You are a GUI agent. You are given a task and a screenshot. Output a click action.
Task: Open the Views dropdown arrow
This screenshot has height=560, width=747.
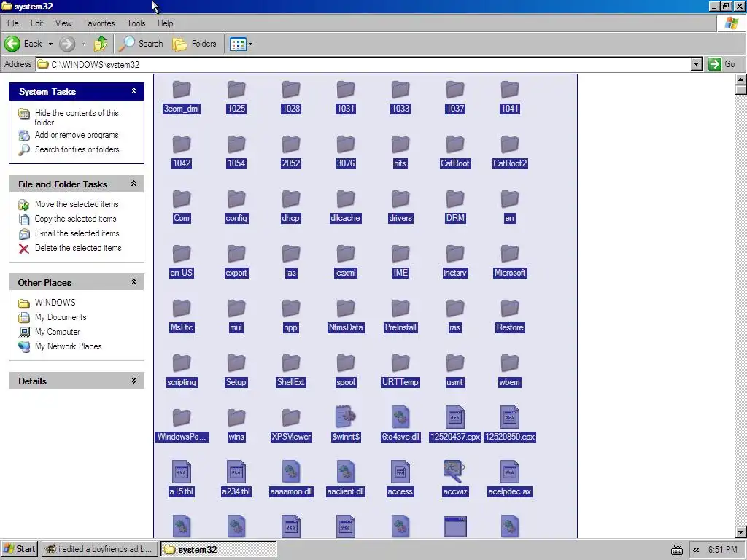point(251,44)
